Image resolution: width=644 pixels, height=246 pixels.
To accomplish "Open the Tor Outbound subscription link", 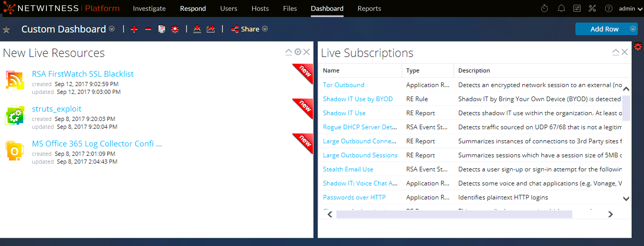I will pos(343,85).
